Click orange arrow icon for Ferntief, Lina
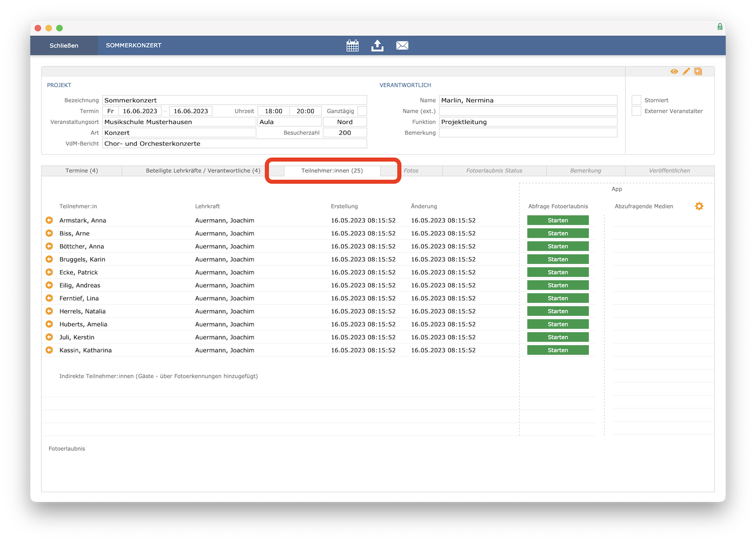Image resolution: width=756 pixels, height=542 pixels. click(49, 298)
